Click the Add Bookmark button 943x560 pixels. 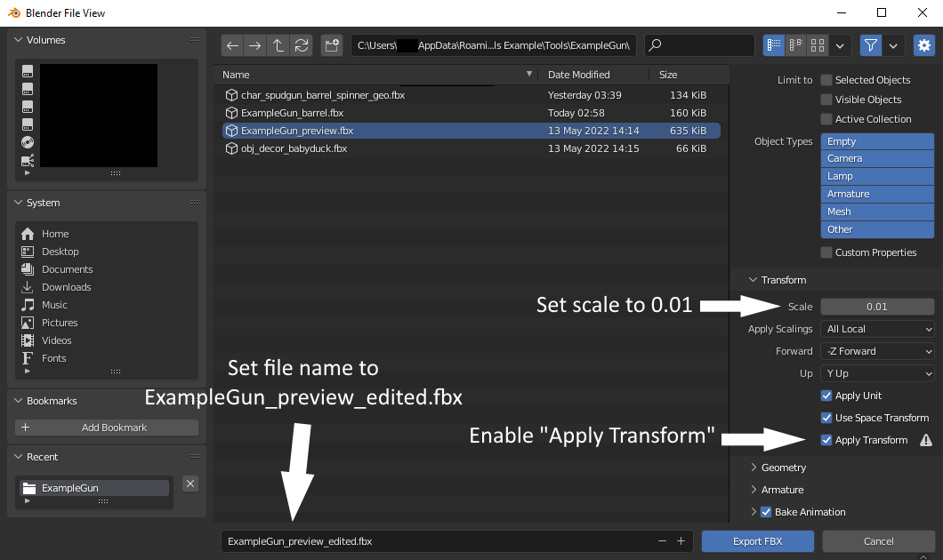tap(107, 428)
